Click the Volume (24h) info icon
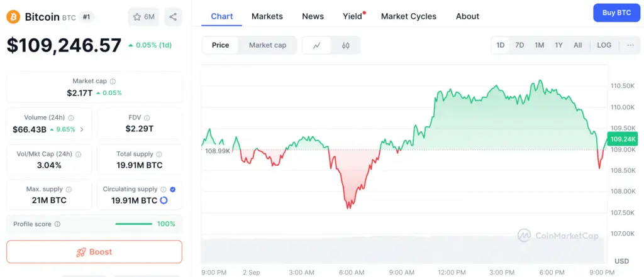Viewport: 644px width, 277px height. point(70,117)
